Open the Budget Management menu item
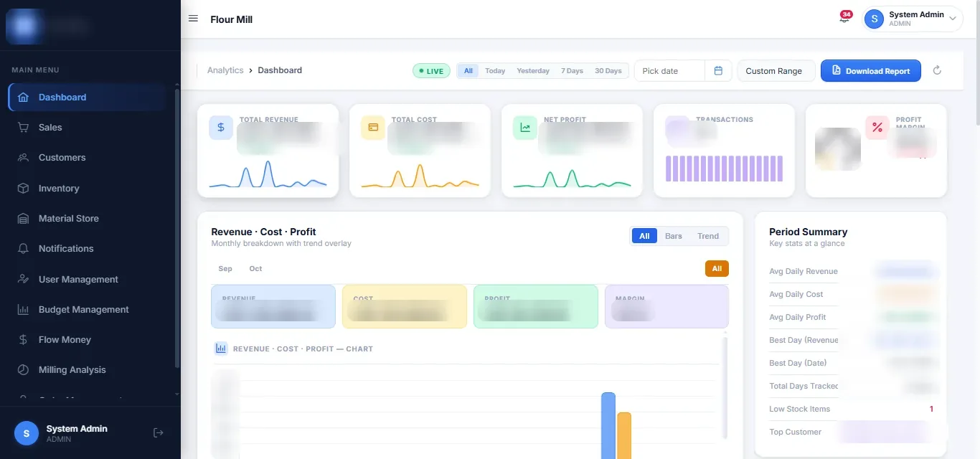 88,310
